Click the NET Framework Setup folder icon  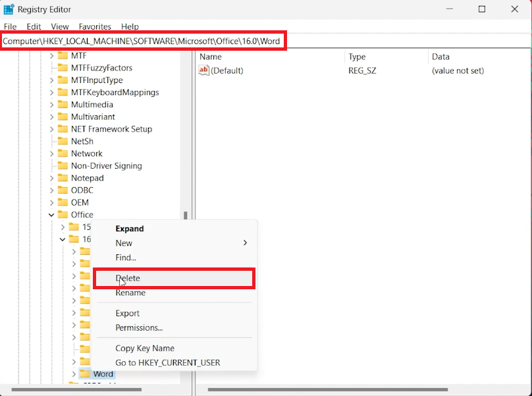(63, 128)
